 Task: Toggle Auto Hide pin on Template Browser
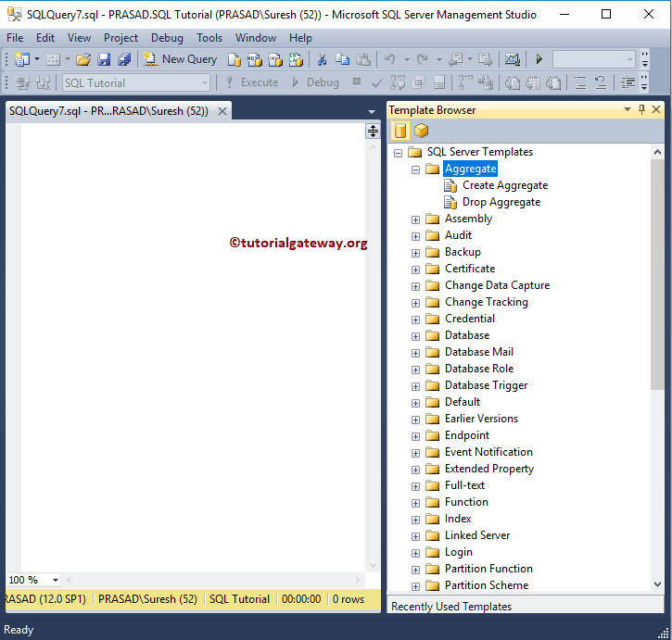(641, 109)
